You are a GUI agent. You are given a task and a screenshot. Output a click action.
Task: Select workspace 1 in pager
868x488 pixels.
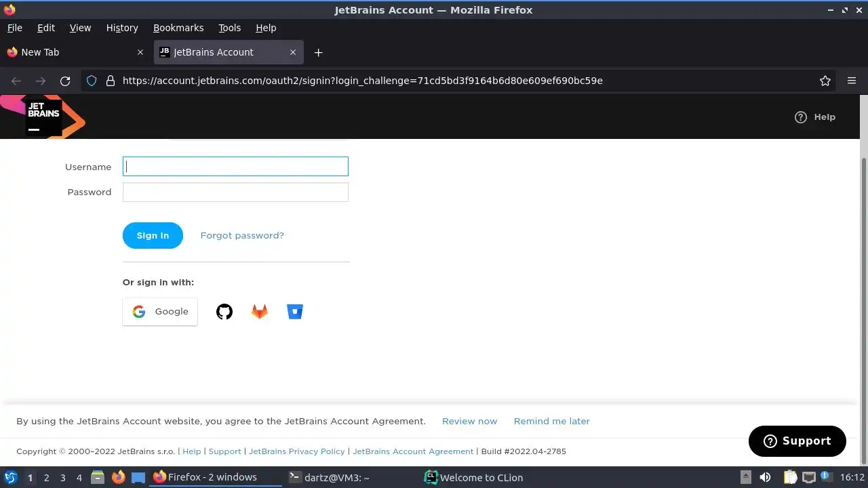(x=30, y=478)
